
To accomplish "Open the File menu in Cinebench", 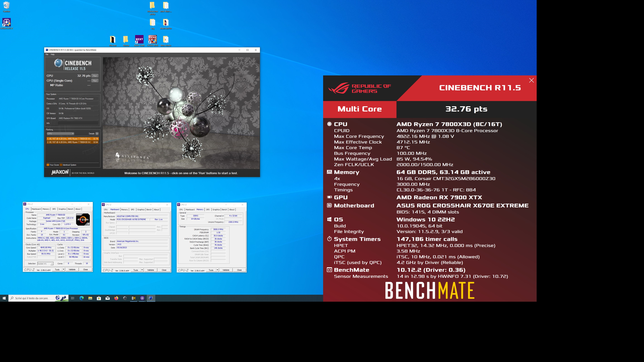I will coord(47,54).
